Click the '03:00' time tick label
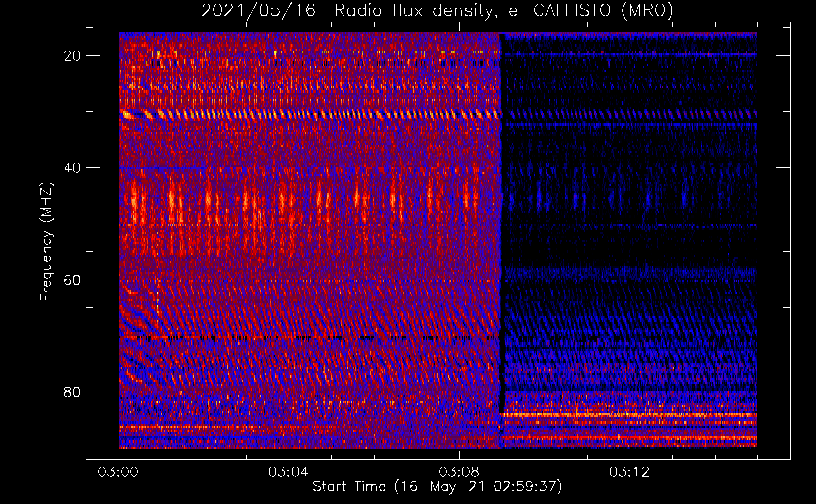This screenshot has width=816, height=504. pyautogui.click(x=119, y=472)
